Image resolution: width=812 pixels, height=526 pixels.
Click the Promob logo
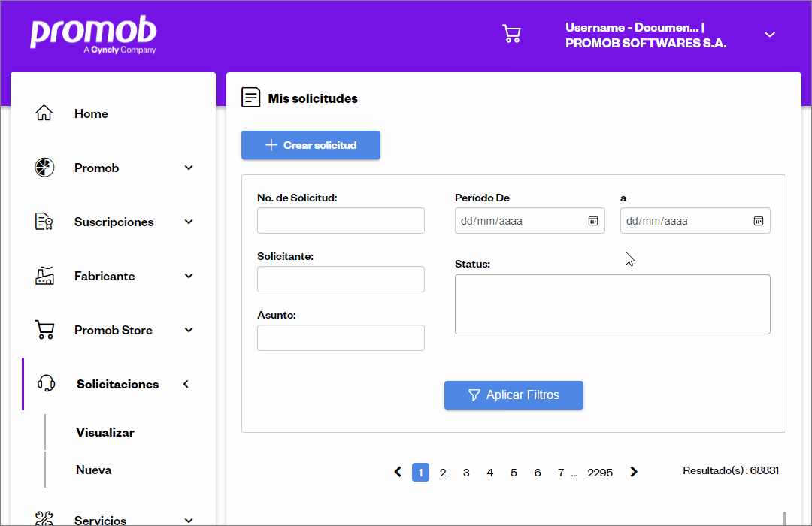pos(93,35)
